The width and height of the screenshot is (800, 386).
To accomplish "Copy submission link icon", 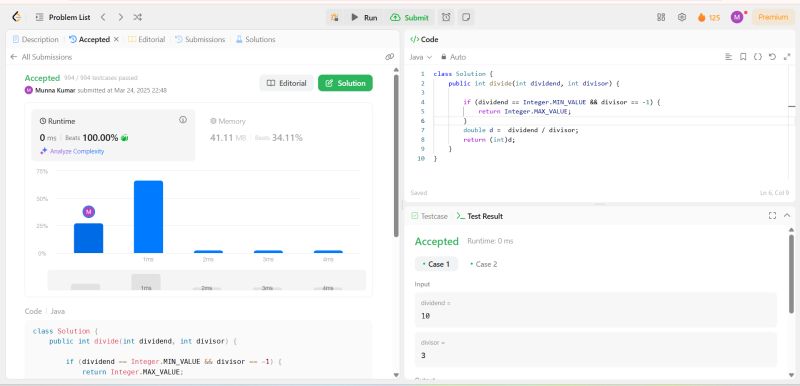I will [389, 57].
